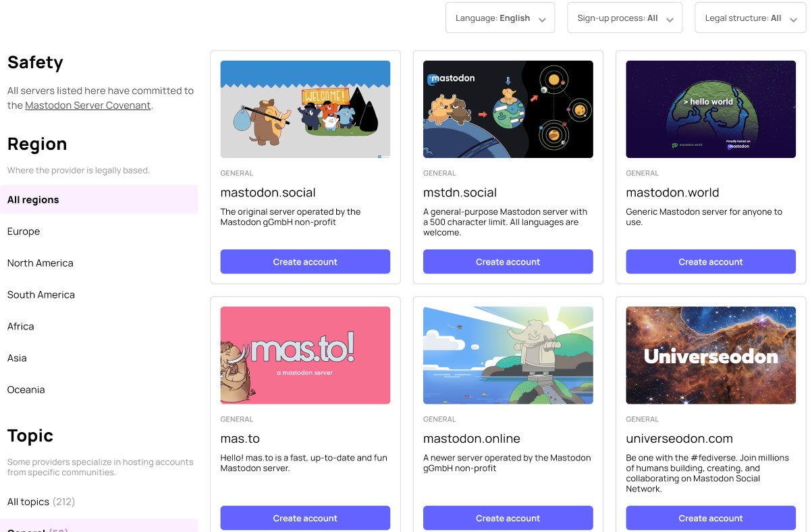Filter servers by Africa region
Screen dimensions: 810x532
(99, 327)
